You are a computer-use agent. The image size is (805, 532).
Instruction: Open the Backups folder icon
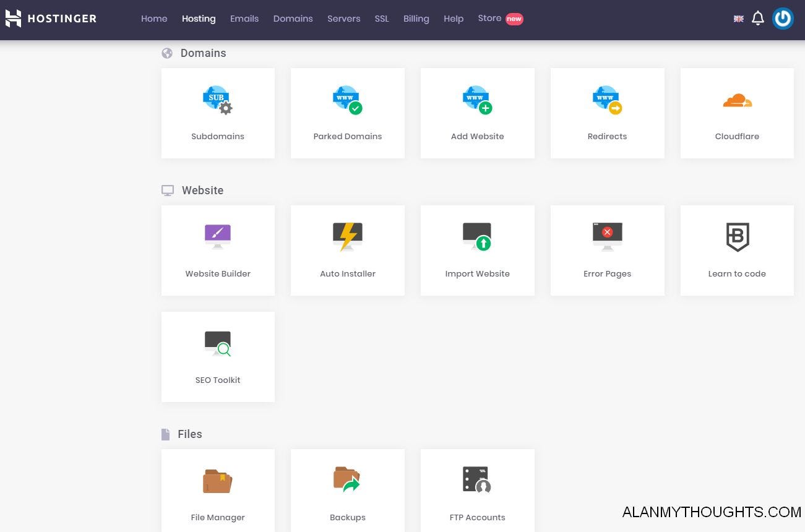[x=347, y=480]
